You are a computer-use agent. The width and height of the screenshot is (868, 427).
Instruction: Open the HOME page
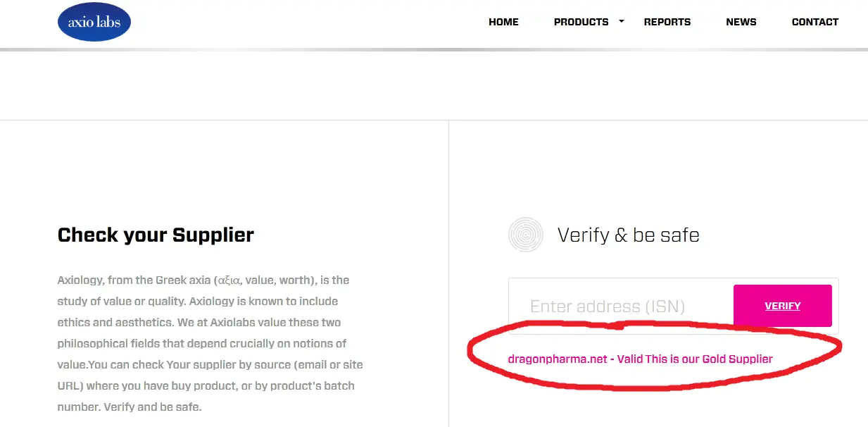click(x=503, y=22)
